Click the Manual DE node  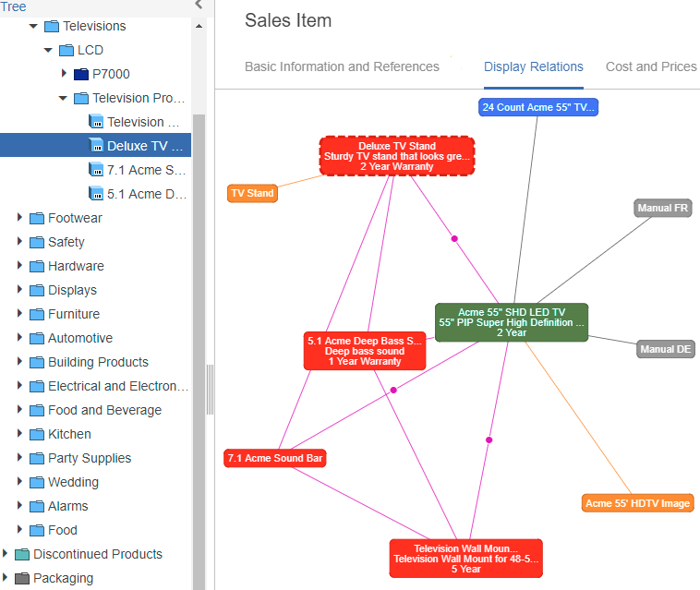[x=666, y=349]
